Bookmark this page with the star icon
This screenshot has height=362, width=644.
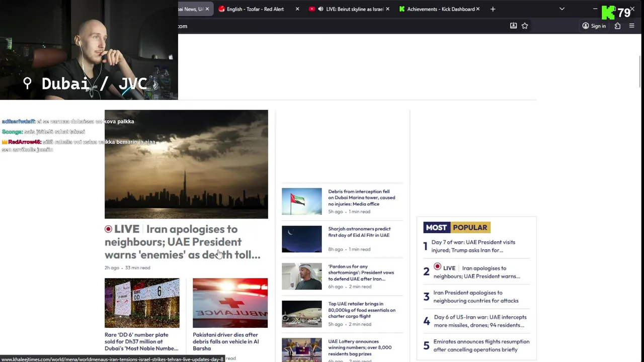525,26
